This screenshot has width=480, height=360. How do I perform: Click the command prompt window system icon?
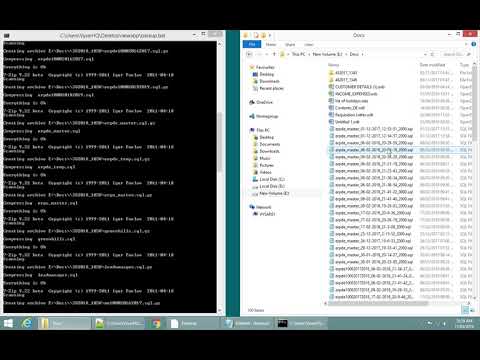coord(6,35)
